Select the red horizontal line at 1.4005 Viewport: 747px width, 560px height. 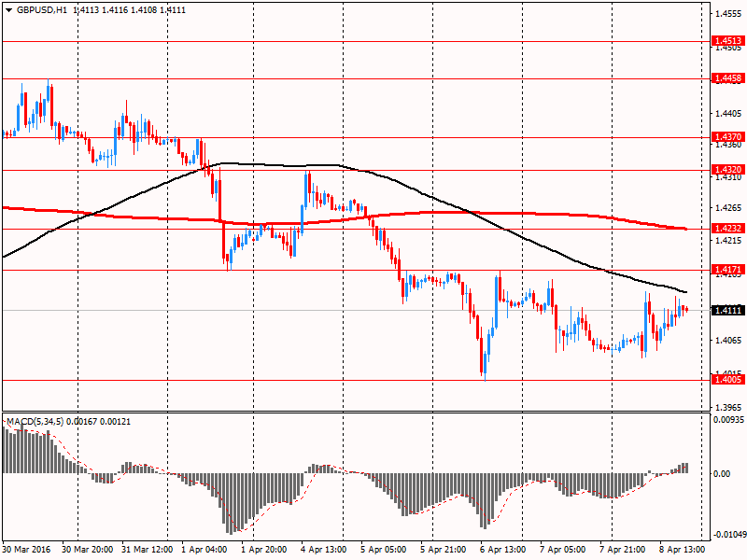[356, 380]
